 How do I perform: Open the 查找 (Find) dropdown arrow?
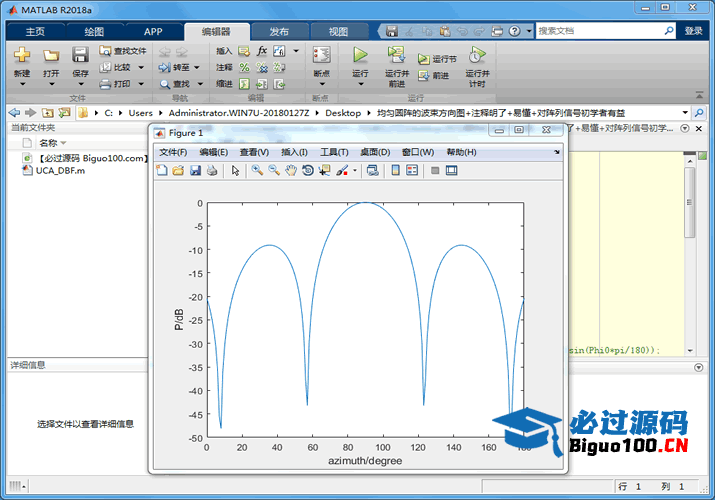198,84
